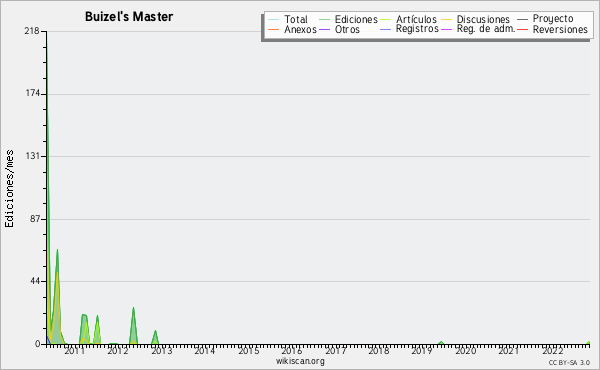Click the 0 y-axis value
Image resolution: width=600 pixels, height=370 pixels.
38,344
